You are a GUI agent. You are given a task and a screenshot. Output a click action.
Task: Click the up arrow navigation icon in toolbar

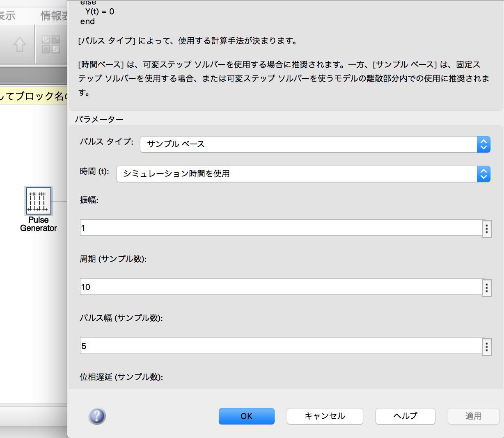click(x=19, y=44)
